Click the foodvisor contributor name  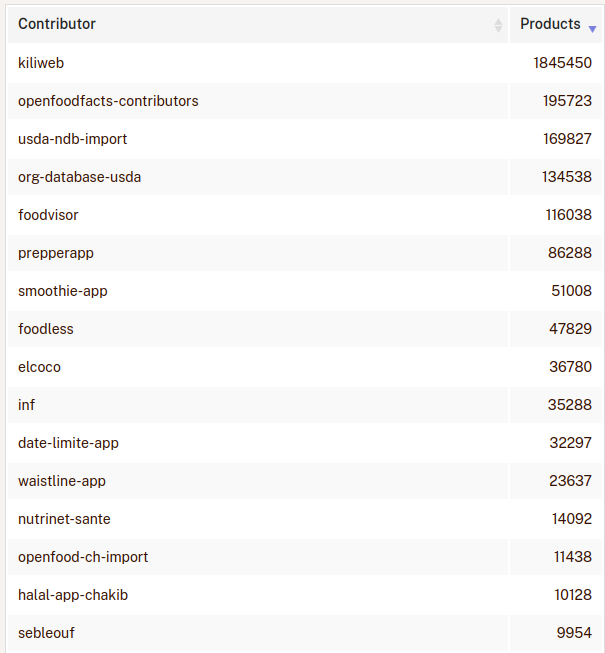[48, 215]
